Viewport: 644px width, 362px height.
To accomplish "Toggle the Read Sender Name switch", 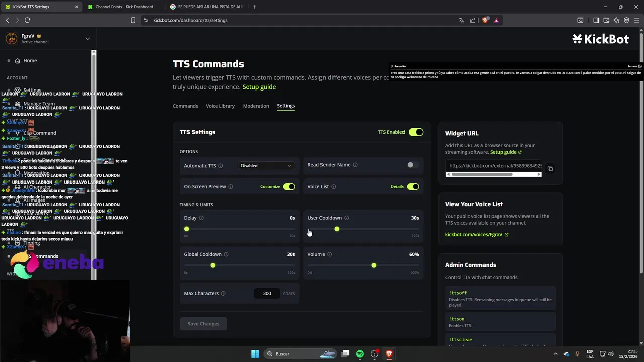I will (x=413, y=165).
